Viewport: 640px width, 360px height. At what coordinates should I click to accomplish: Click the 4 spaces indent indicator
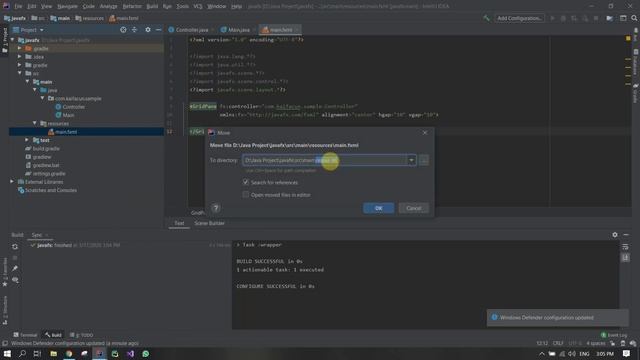596,343
